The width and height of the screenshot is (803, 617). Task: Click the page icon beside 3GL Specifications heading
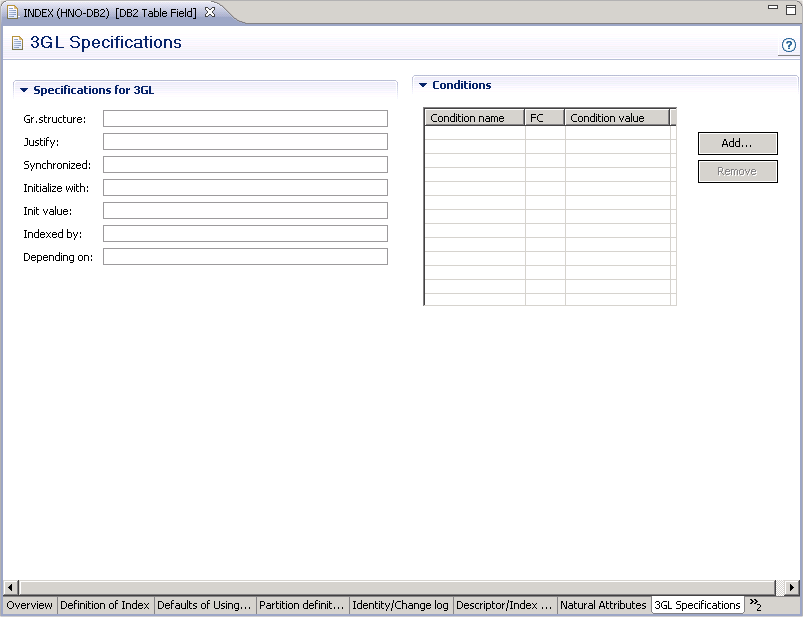(15, 43)
